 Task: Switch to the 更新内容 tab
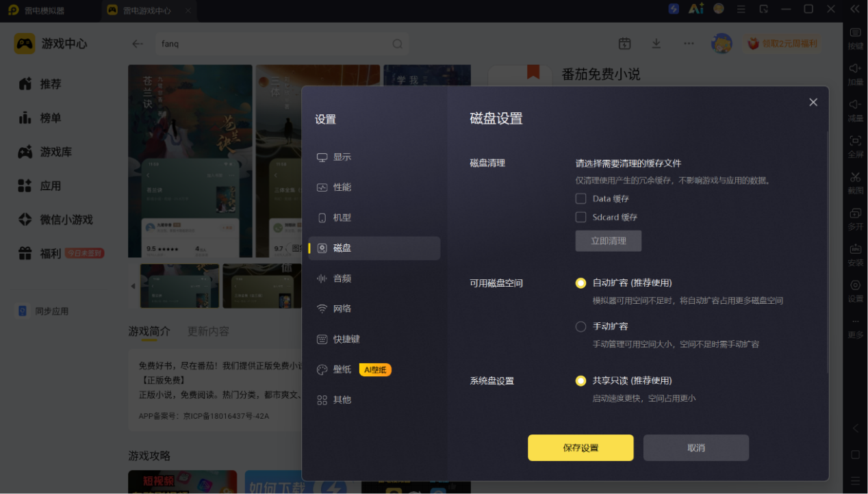[208, 331]
